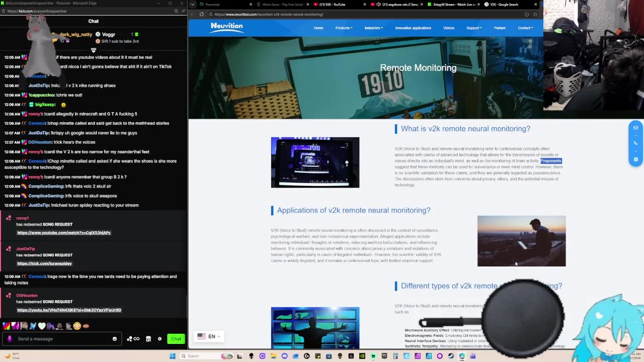This screenshot has height=362, width=644.
Task: Open File Explorer folder icon on taskbar
Action: [273, 356]
